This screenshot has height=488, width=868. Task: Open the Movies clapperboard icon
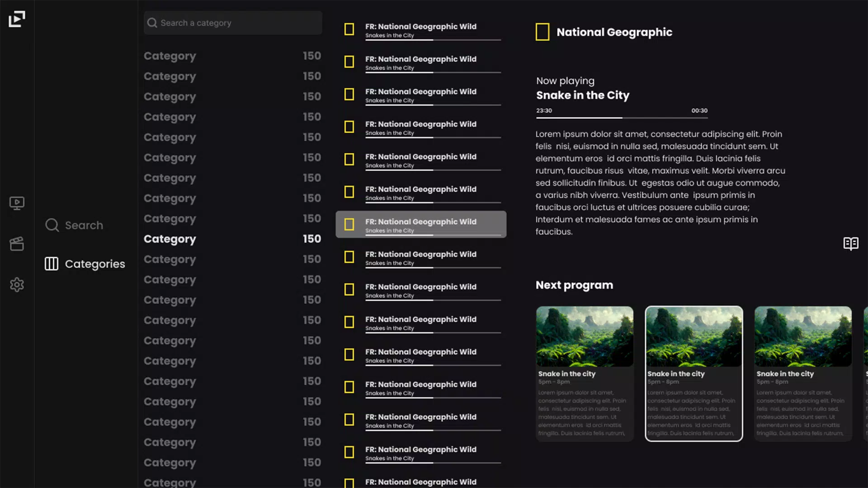[17, 244]
